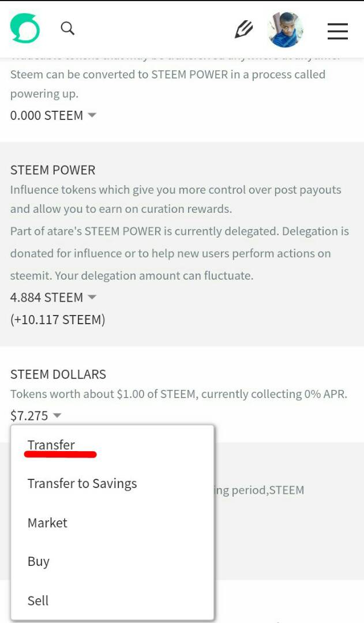
Task: Open the user profile avatar
Action: [x=286, y=29]
